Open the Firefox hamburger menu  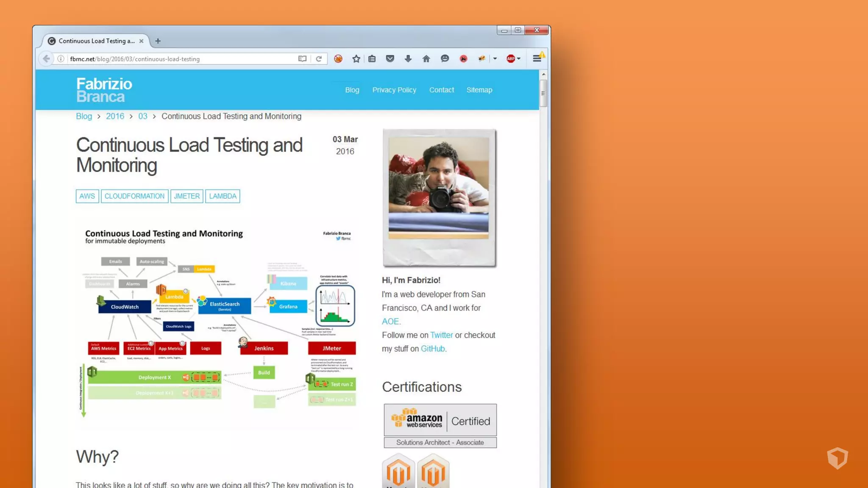pos(537,59)
